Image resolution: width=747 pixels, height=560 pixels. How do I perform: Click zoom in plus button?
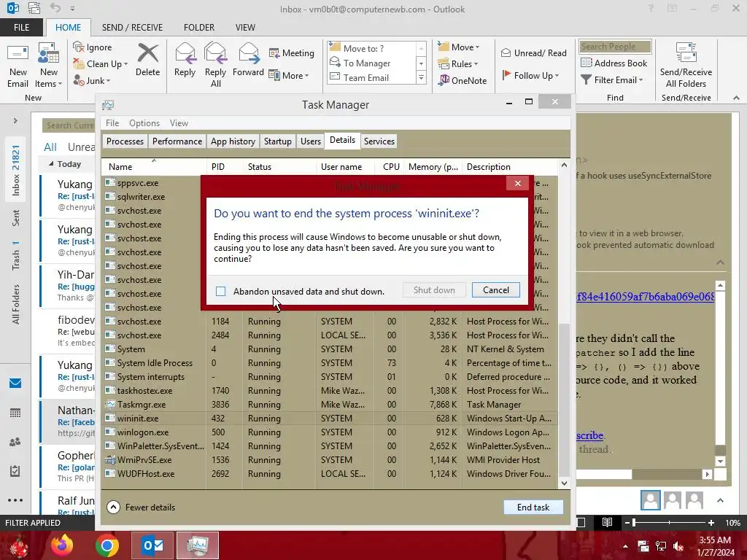tap(711, 522)
